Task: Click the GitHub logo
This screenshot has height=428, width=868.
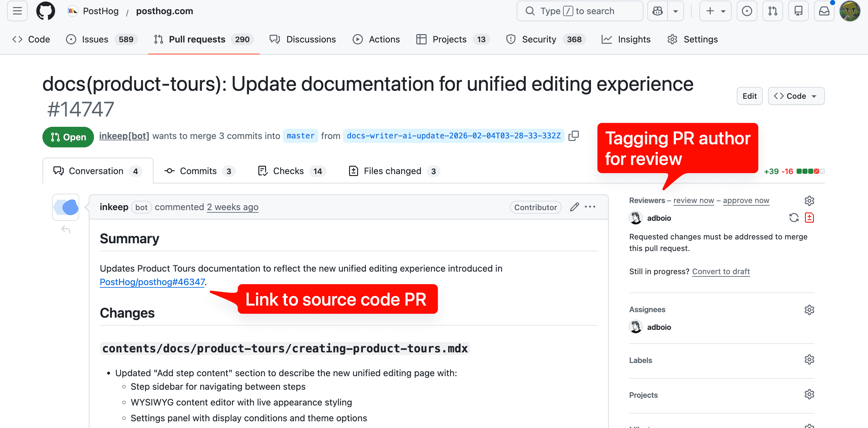Action: click(x=45, y=11)
